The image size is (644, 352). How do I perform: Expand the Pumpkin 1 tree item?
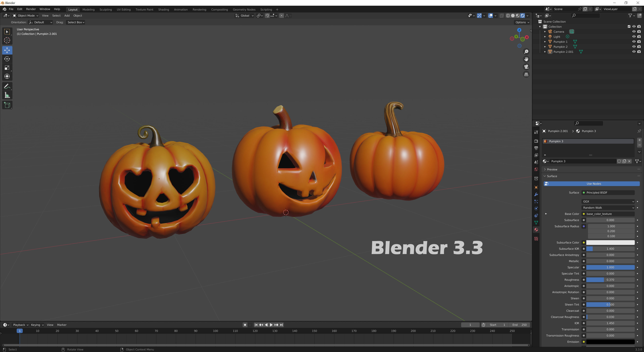pos(545,42)
